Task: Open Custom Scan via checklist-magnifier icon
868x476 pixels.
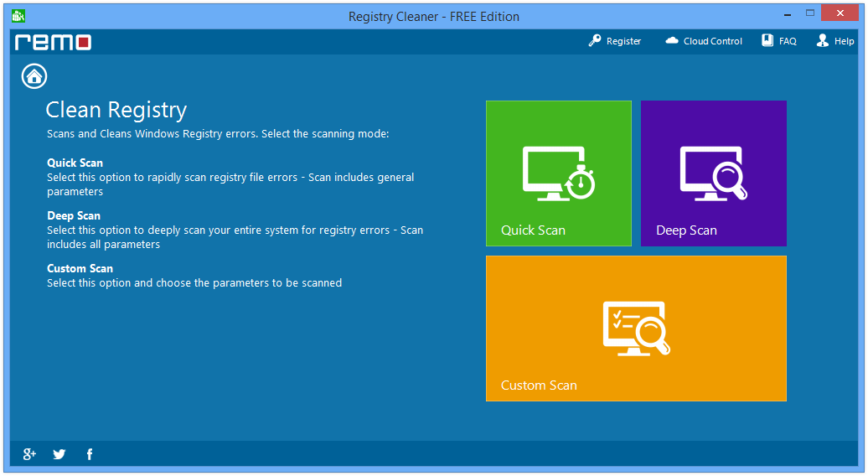Action: pos(637,329)
